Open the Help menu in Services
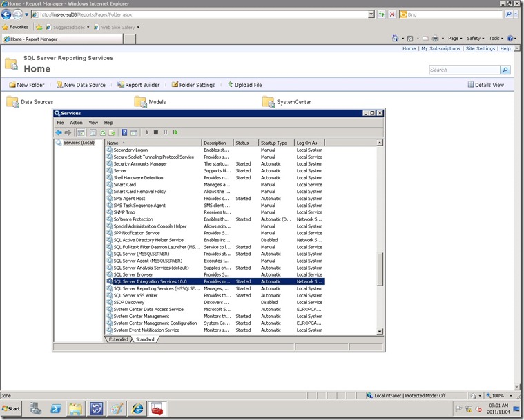This screenshot has width=524, height=420. (x=108, y=123)
